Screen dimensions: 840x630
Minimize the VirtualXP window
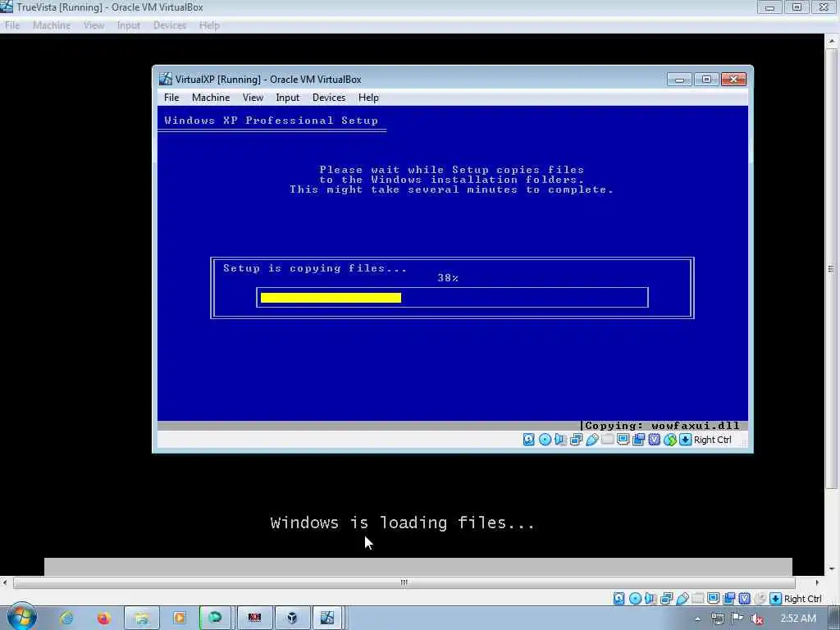coord(679,80)
